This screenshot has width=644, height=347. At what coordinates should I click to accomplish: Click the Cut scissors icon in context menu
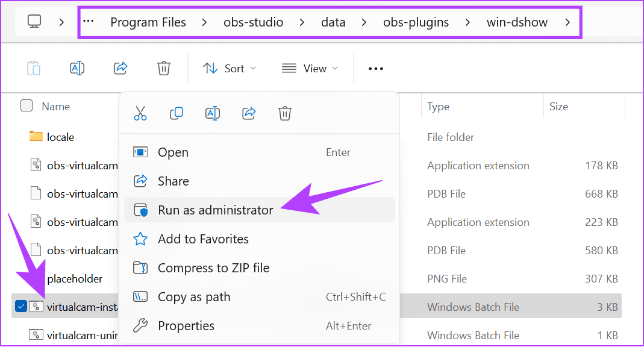coord(140,113)
